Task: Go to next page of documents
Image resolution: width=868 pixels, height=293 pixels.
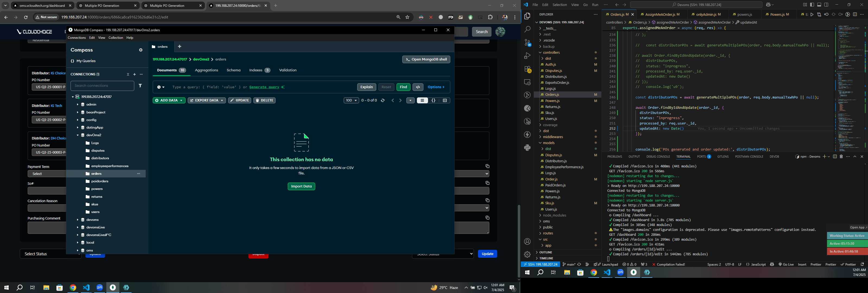Action: point(400,100)
